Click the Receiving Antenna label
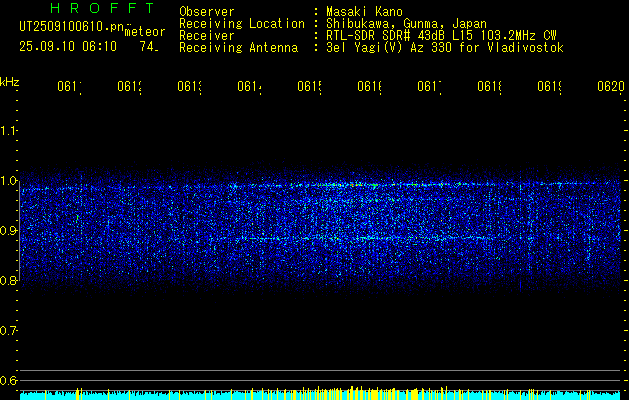Screen dimensions: 629x400 pos(238,48)
